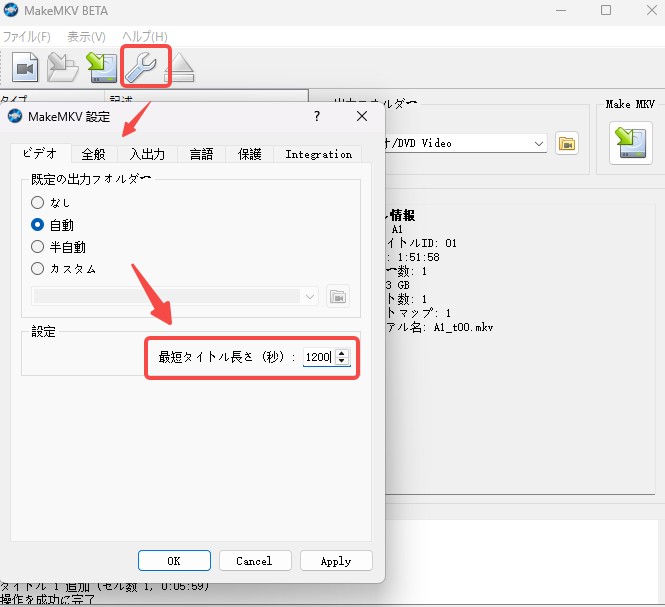Screen dimensions: 665x607
Task: Click the 操作を成功に完了 log line
Action: (47, 600)
